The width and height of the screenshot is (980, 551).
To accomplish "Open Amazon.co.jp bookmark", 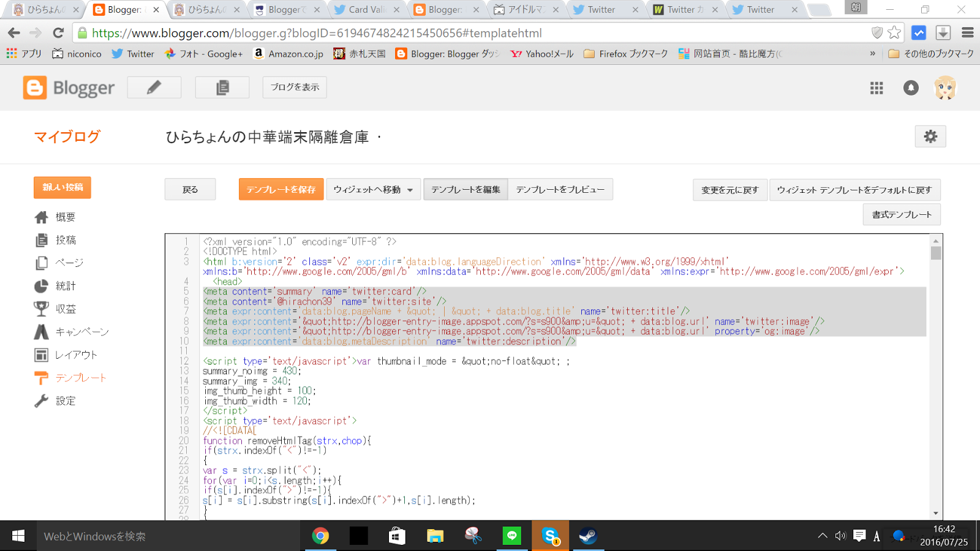I will click(288, 53).
